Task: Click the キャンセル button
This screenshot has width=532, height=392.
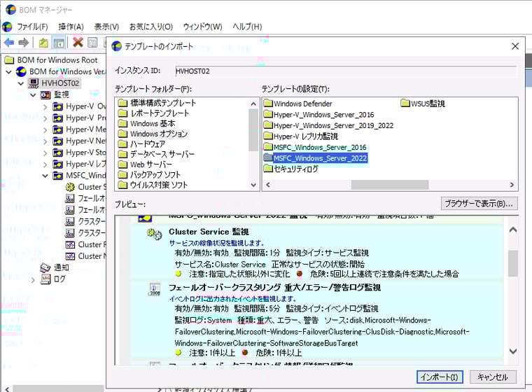Action: (x=493, y=377)
